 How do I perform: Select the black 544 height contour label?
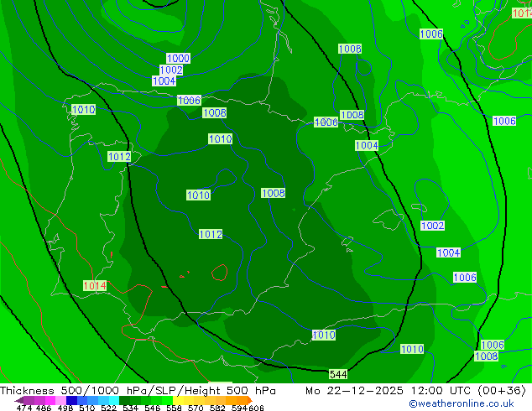point(338,374)
